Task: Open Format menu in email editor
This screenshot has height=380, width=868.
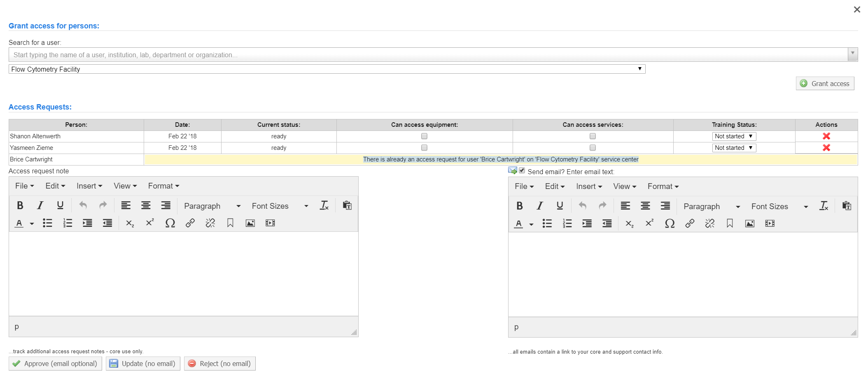Action: click(663, 187)
